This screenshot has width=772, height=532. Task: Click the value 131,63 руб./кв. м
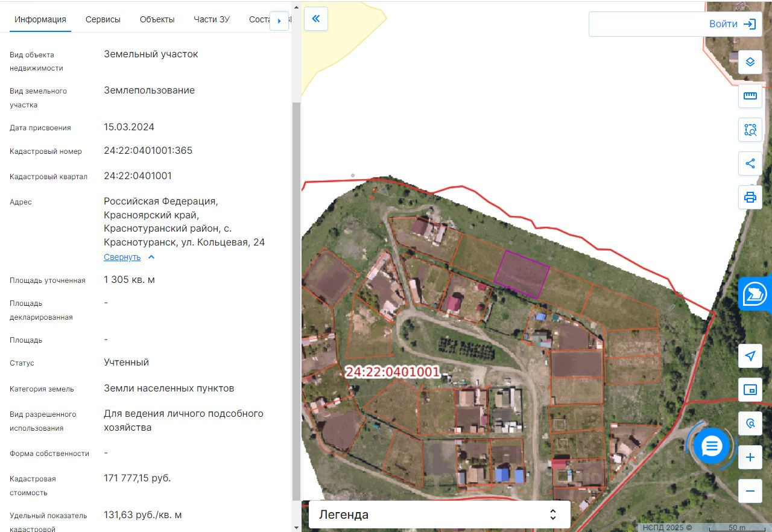pyautogui.click(x=143, y=515)
